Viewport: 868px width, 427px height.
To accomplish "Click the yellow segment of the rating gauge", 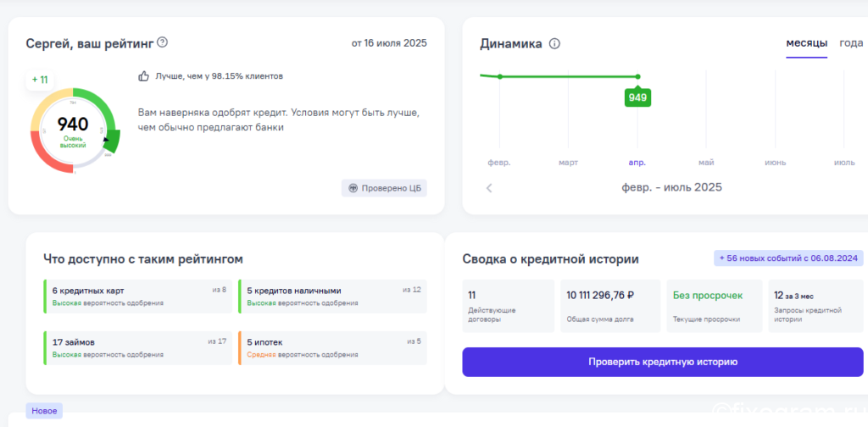I will 46,104.
